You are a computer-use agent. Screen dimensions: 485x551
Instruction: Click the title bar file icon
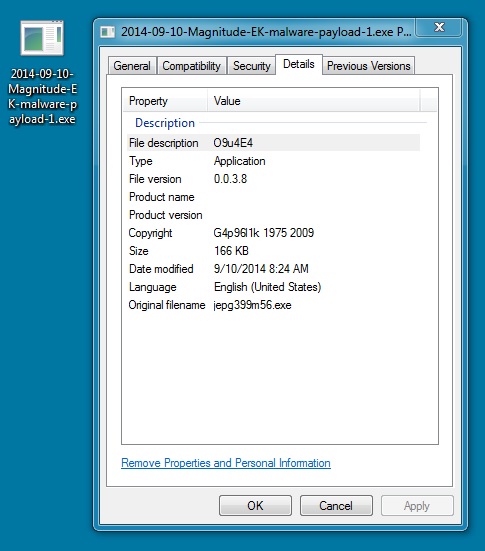coord(108,32)
